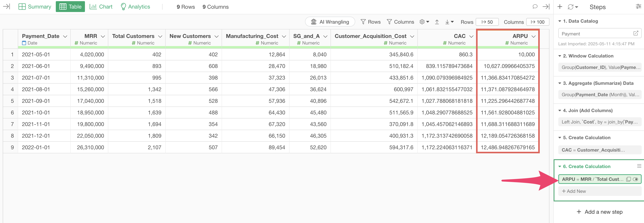Open the step 6 drag handle menu icon
644x223 pixels.
click(x=639, y=166)
